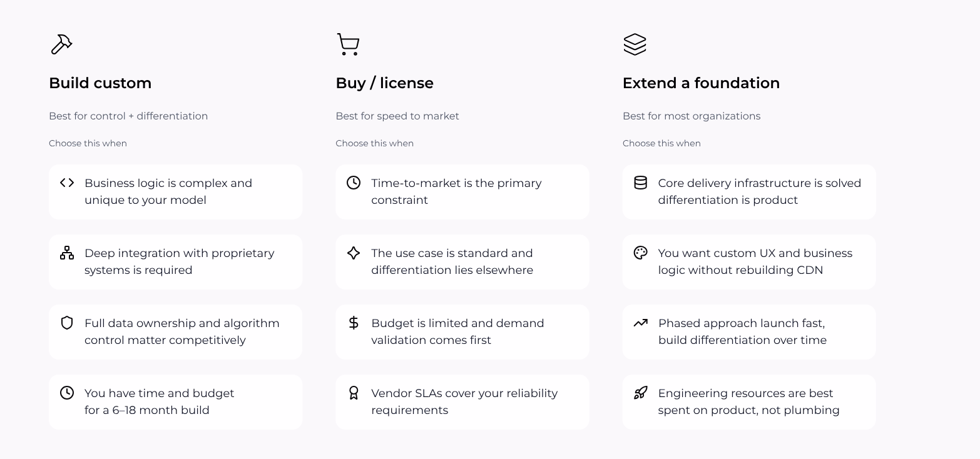Image resolution: width=980 pixels, height=459 pixels.
Task: Click the clock icon beside Time-to-market
Action: (354, 183)
